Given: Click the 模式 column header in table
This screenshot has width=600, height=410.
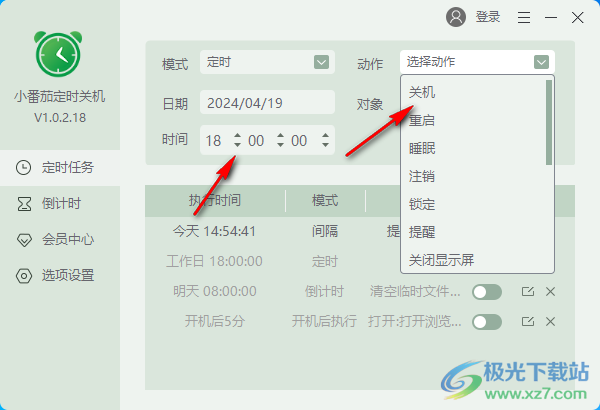Looking at the screenshot, I should (x=325, y=200).
